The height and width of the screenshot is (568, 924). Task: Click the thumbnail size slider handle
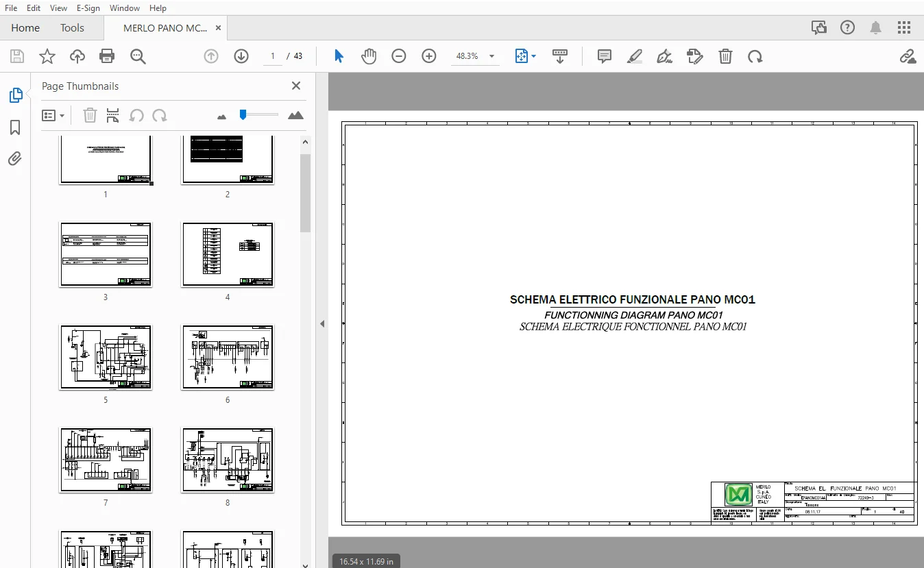coord(243,114)
